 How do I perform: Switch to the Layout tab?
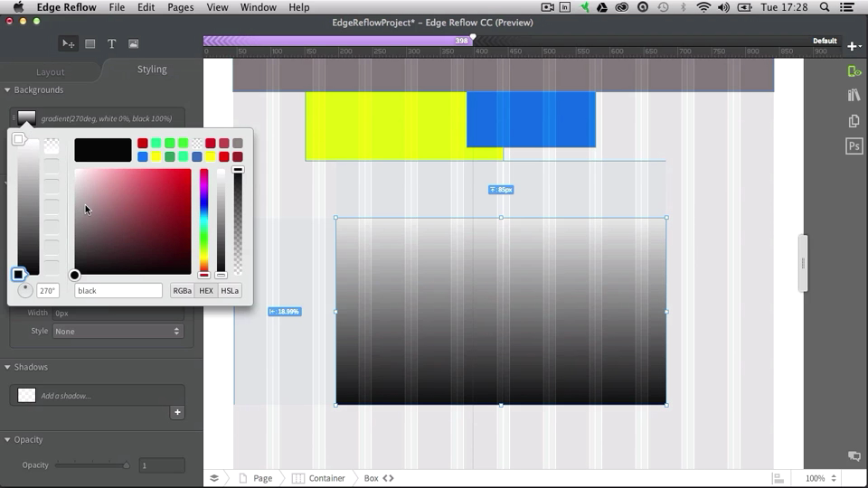tap(51, 72)
